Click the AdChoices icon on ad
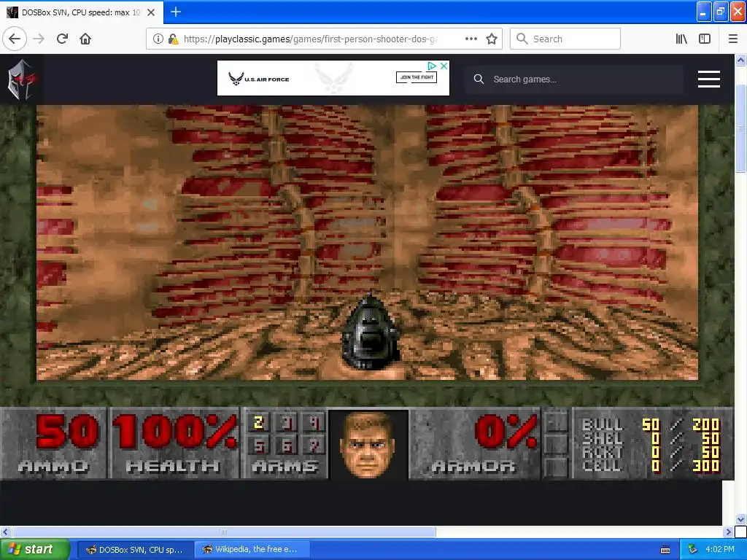 coord(432,66)
